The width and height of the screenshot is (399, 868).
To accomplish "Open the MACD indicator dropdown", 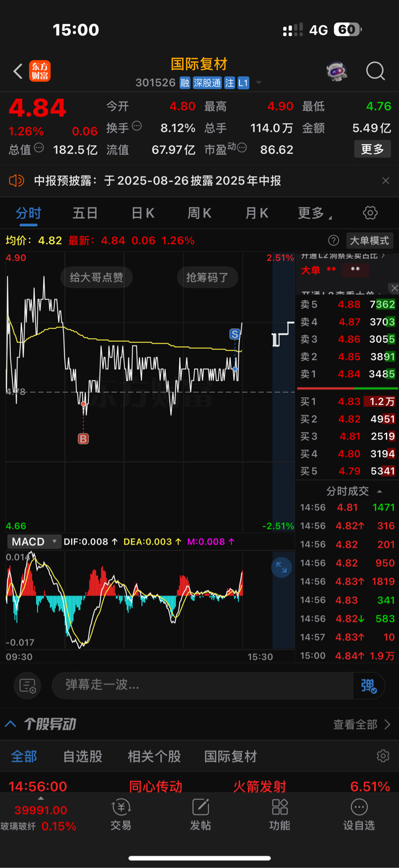I will click(x=34, y=541).
